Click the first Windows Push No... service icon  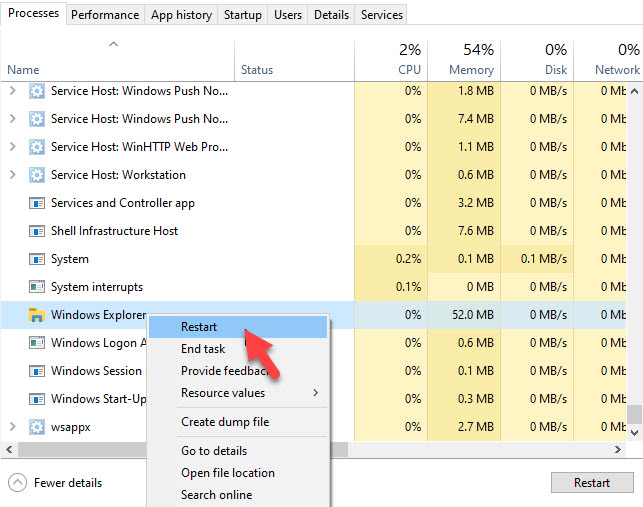(x=36, y=91)
